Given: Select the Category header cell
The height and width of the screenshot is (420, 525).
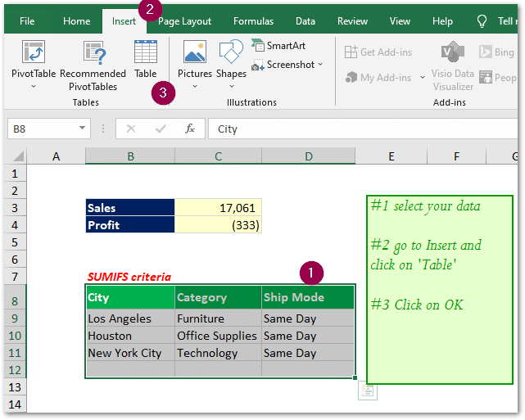Looking at the screenshot, I should (217, 297).
